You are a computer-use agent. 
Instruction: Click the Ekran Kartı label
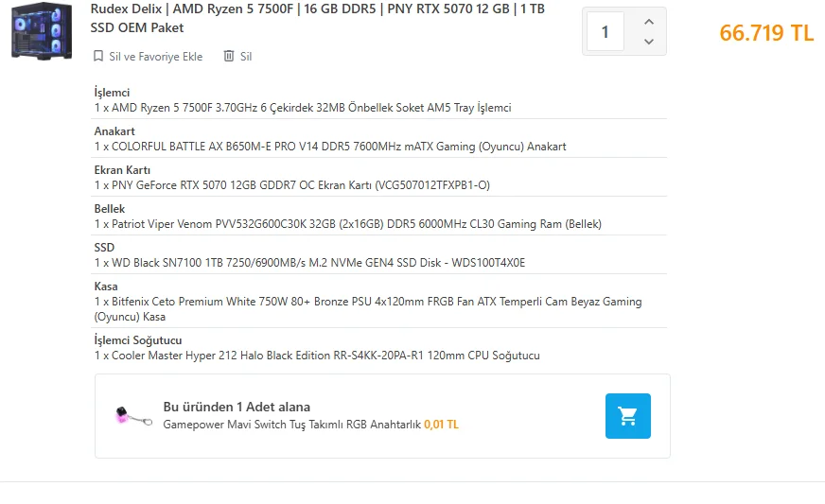tap(122, 170)
